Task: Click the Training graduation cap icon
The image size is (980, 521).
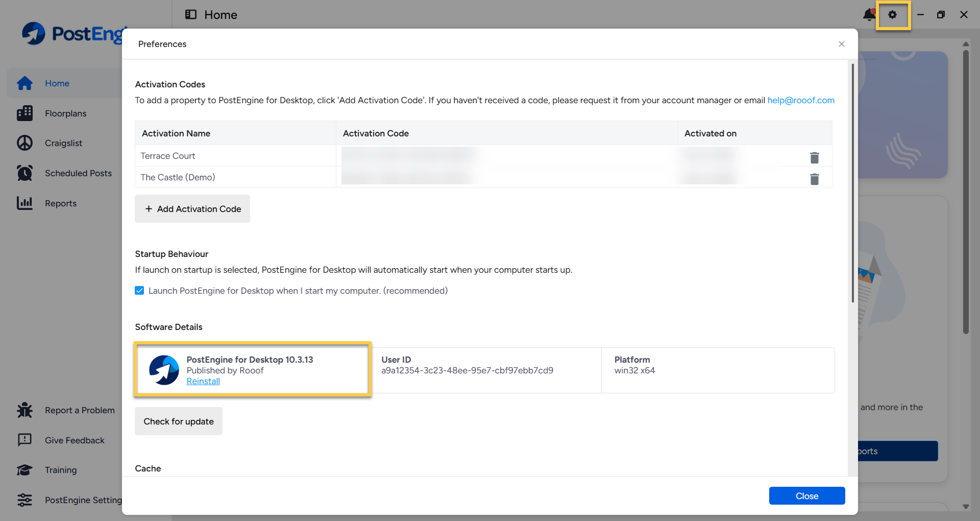Action: 24,470
